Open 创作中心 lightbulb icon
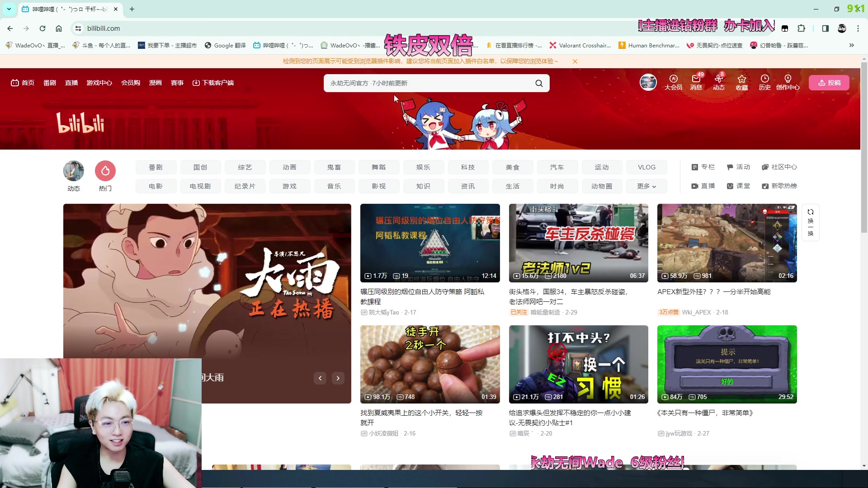The image size is (868, 488). (788, 82)
